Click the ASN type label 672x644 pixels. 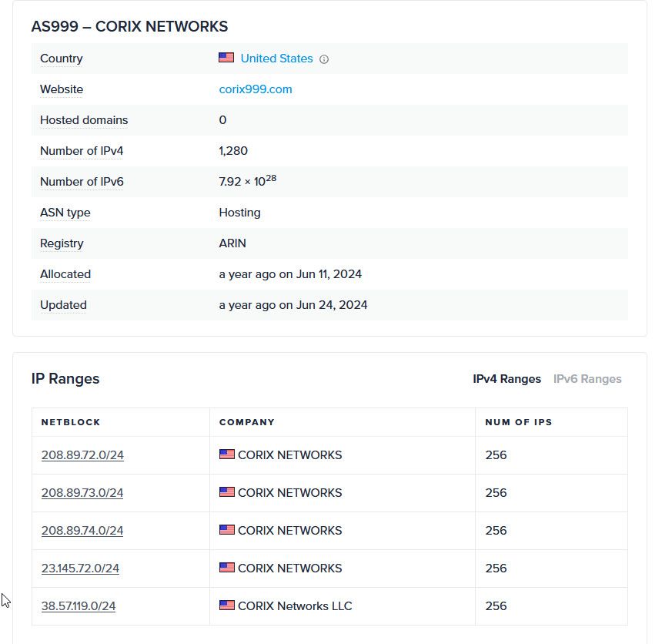point(65,213)
